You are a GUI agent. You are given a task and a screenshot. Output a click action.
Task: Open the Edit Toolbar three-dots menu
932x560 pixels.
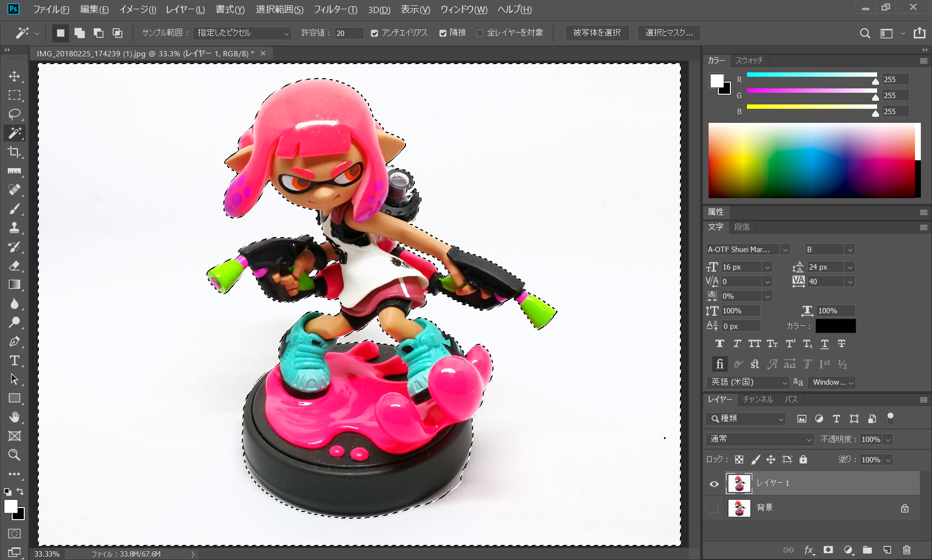pos(15,474)
